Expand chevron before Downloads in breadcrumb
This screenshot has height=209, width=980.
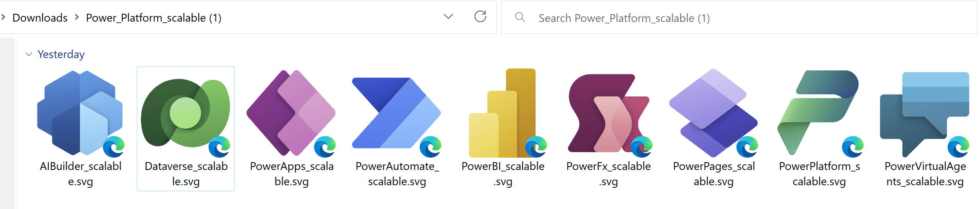3,17
